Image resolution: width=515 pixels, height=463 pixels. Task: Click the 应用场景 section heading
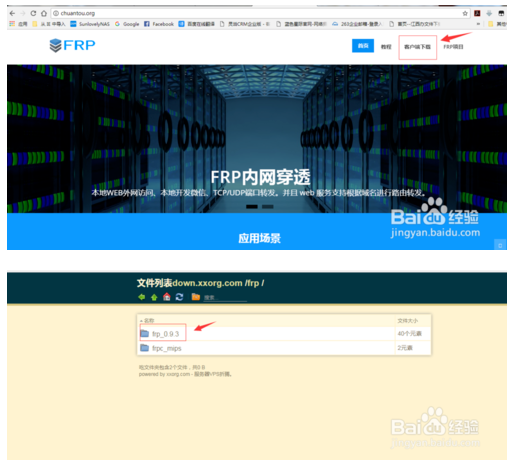point(259,238)
